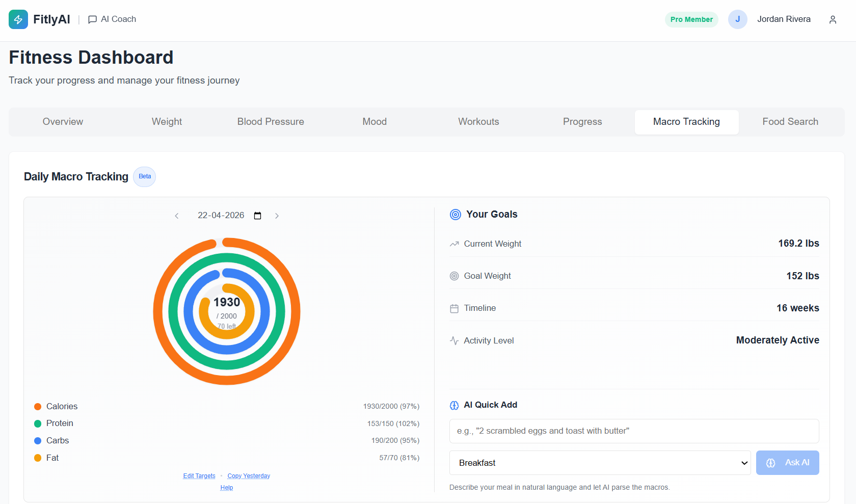Click Jordan Rivera's avatar circle
The width and height of the screenshot is (856, 504).
[738, 19]
